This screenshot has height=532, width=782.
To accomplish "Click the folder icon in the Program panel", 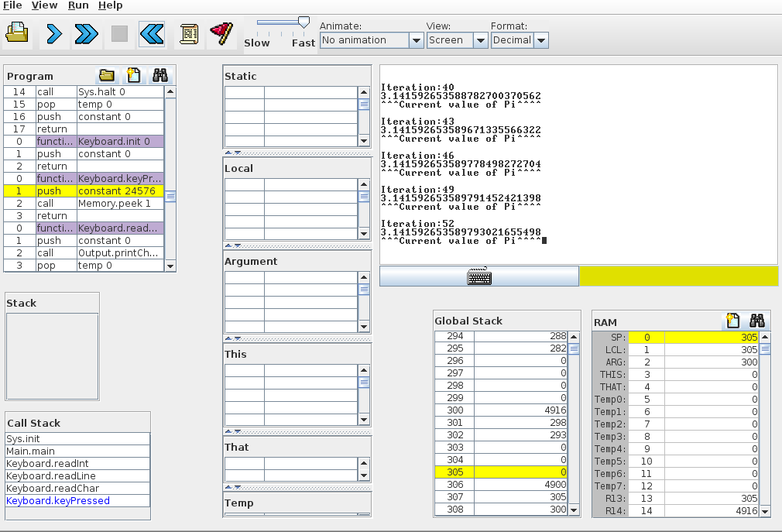I will (x=107, y=75).
